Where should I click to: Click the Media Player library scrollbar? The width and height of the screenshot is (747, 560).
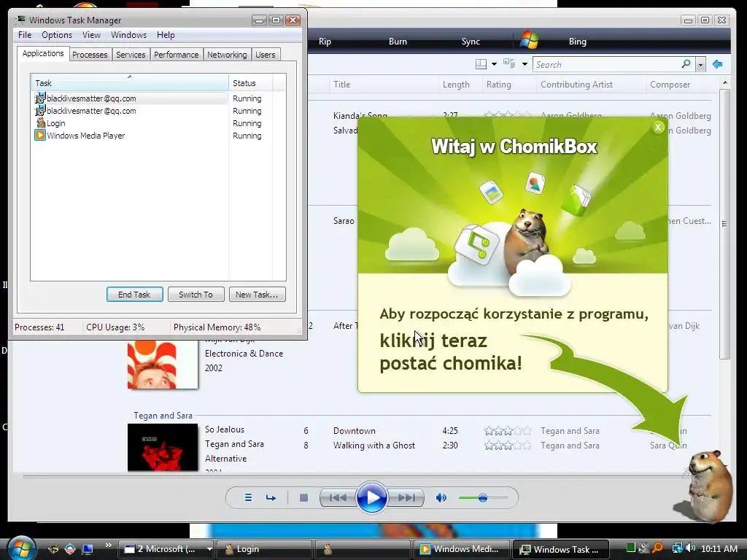(x=724, y=224)
